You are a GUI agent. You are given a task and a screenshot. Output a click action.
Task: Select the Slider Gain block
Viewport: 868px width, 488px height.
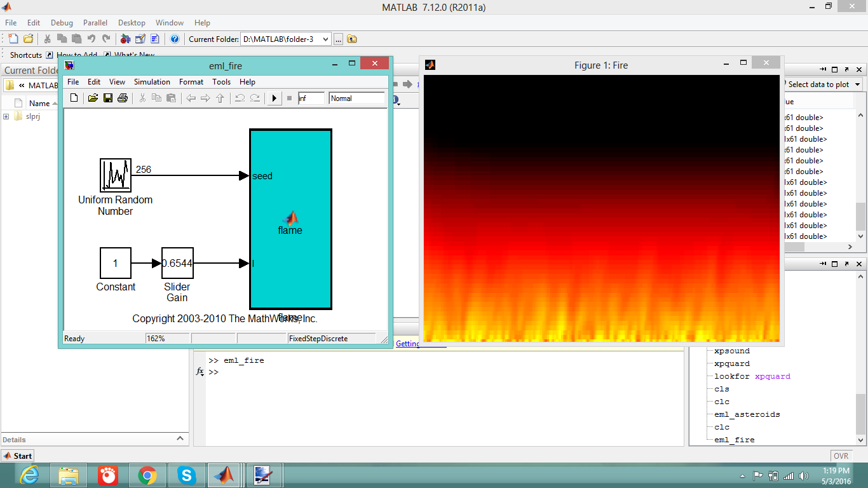(177, 263)
